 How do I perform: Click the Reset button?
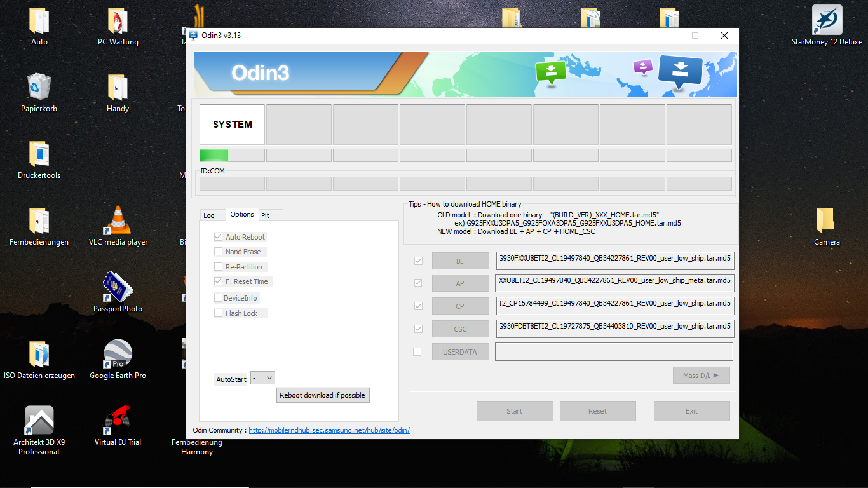click(597, 411)
